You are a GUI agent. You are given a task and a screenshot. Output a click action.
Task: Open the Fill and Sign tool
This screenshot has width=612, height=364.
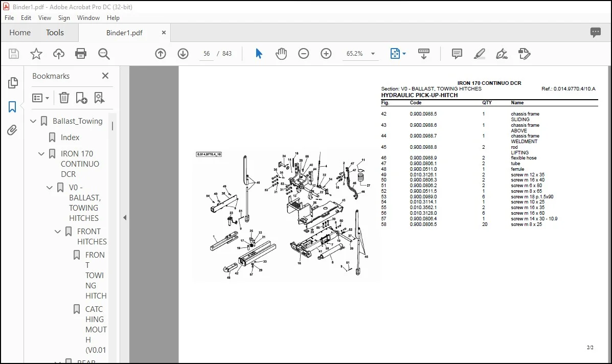[502, 54]
